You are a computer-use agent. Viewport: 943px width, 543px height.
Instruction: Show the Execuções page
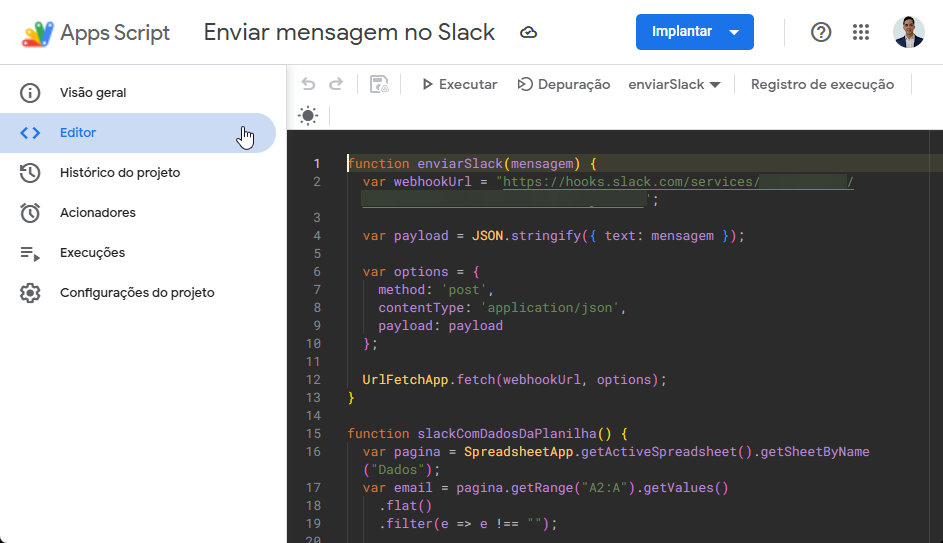pos(92,253)
